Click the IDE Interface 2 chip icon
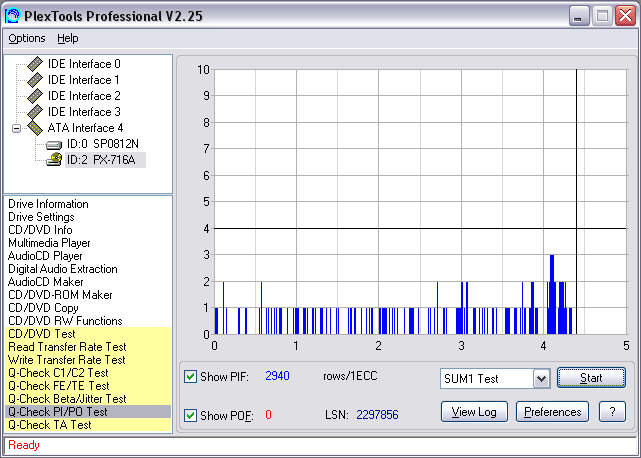Image resolution: width=641 pixels, height=458 pixels. tap(35, 96)
